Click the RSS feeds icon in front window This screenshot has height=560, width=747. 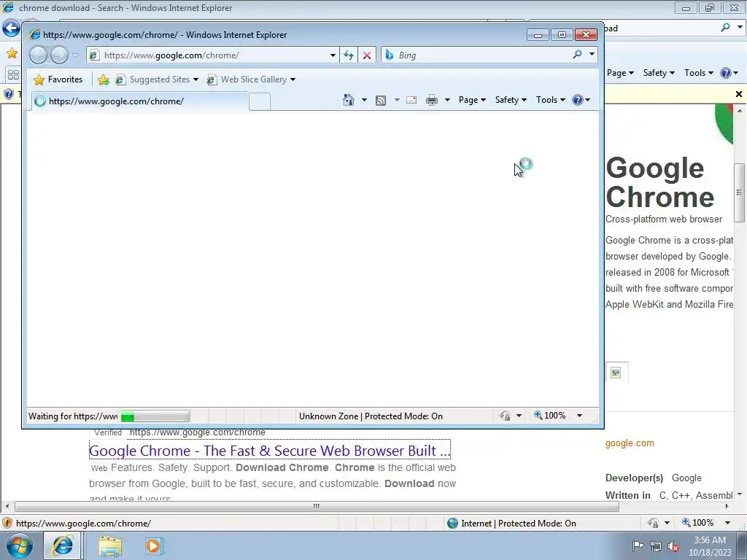[381, 100]
